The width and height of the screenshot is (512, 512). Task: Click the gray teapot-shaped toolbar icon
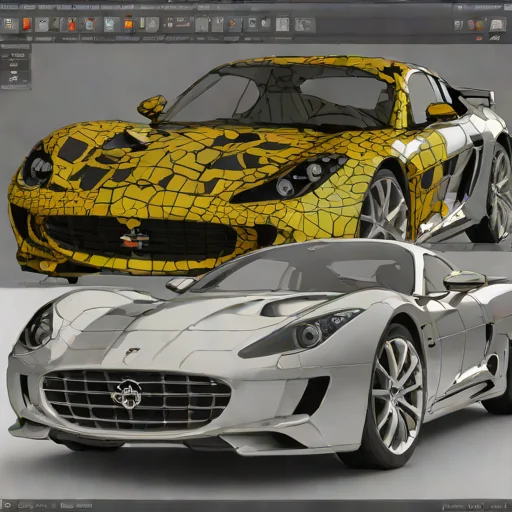pos(42,24)
